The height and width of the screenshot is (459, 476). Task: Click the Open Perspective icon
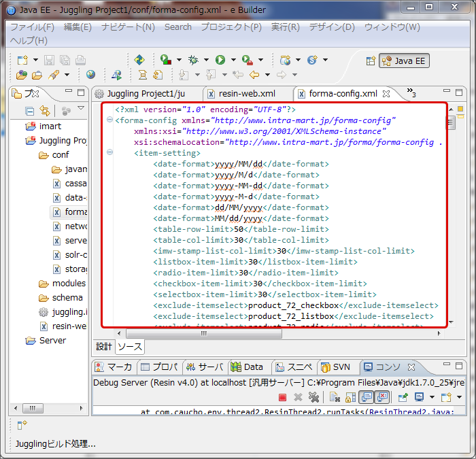click(x=371, y=61)
